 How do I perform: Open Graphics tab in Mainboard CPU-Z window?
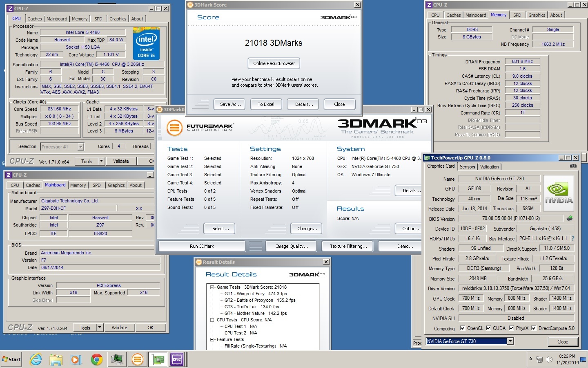coord(116,185)
